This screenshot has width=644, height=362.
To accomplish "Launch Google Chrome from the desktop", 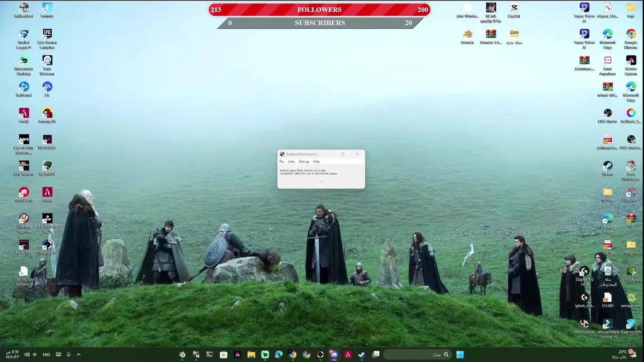I will point(631,39).
